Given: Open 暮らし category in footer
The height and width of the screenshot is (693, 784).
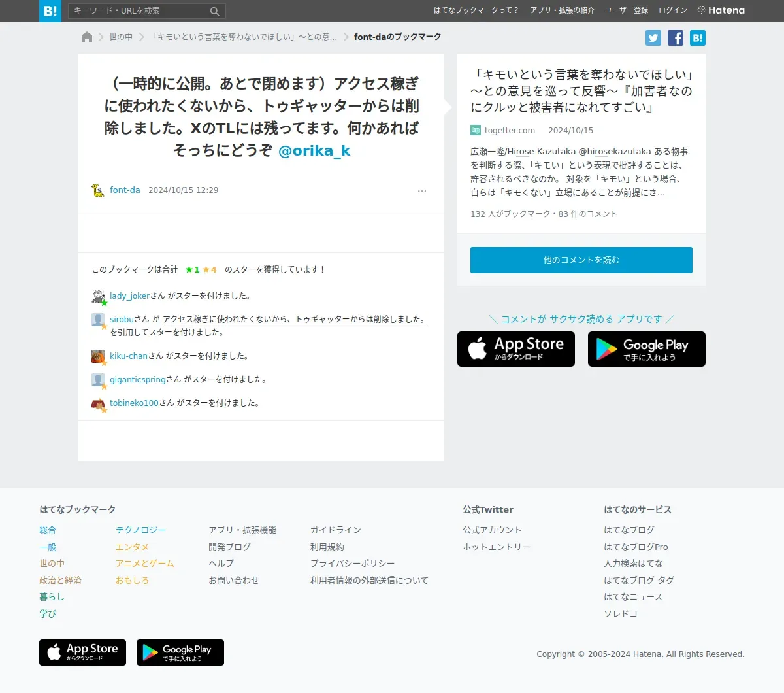Looking at the screenshot, I should tap(52, 597).
